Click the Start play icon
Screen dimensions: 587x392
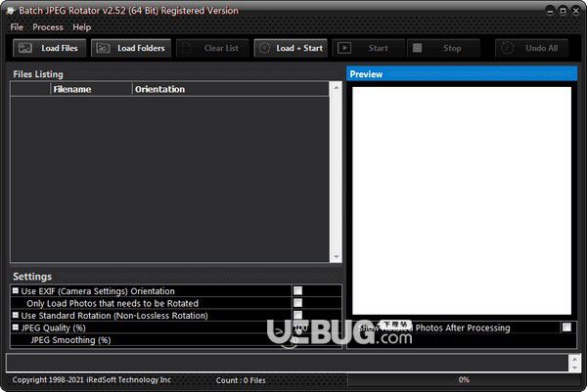pyautogui.click(x=344, y=48)
